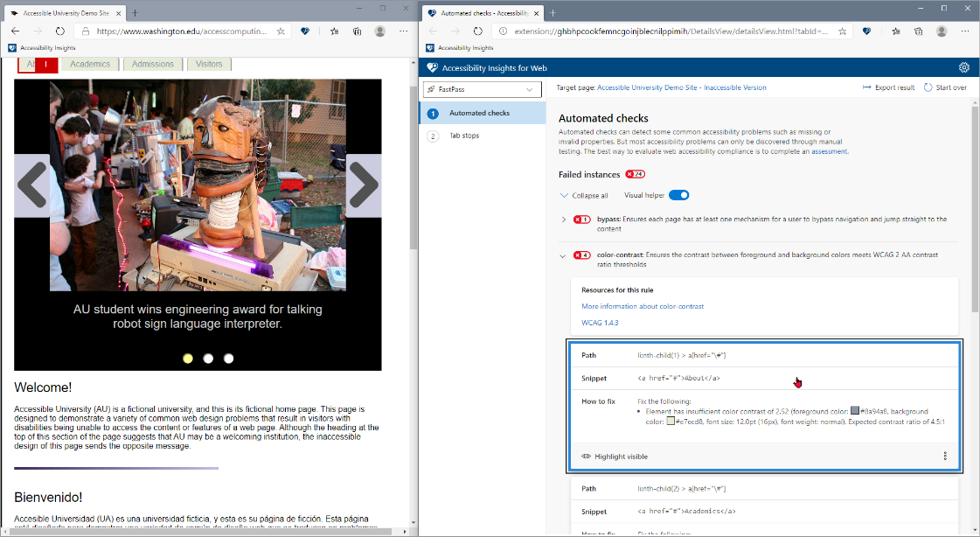Click the filled carousel dot indicator
Viewport: 980px width, 537px height.
[187, 358]
